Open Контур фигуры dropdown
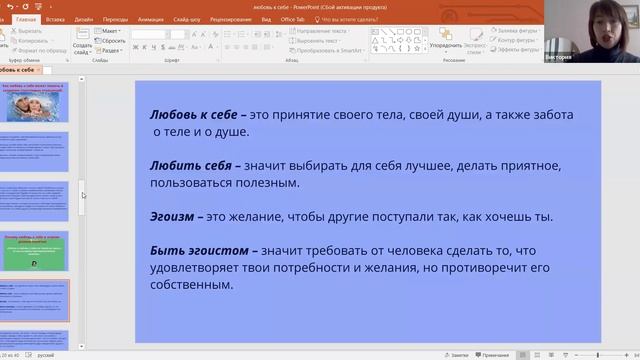 pyautogui.click(x=513, y=40)
